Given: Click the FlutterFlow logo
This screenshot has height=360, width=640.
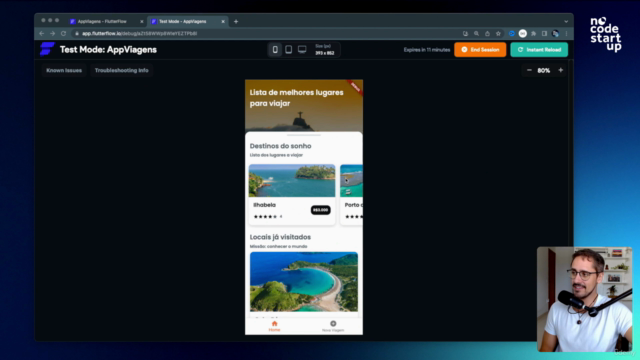Looking at the screenshot, I should [47, 49].
